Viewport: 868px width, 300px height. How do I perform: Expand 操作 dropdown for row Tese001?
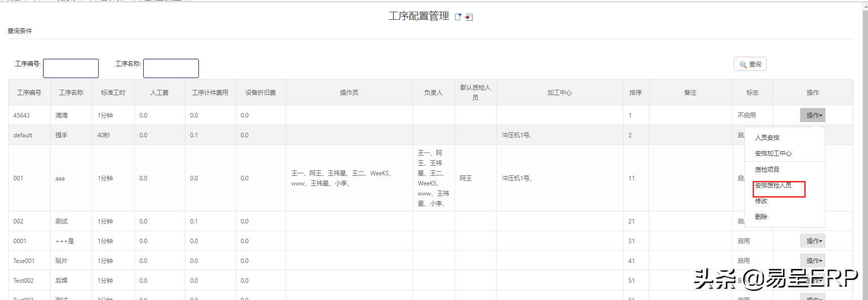[812, 261]
